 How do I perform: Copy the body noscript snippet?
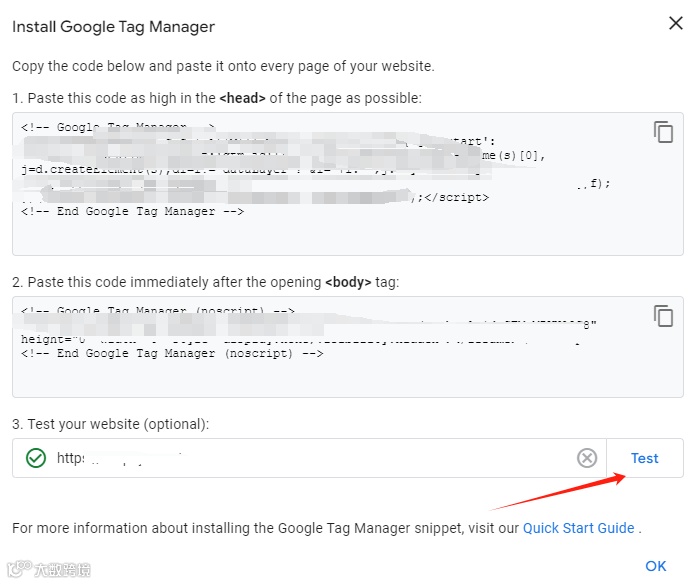(663, 316)
